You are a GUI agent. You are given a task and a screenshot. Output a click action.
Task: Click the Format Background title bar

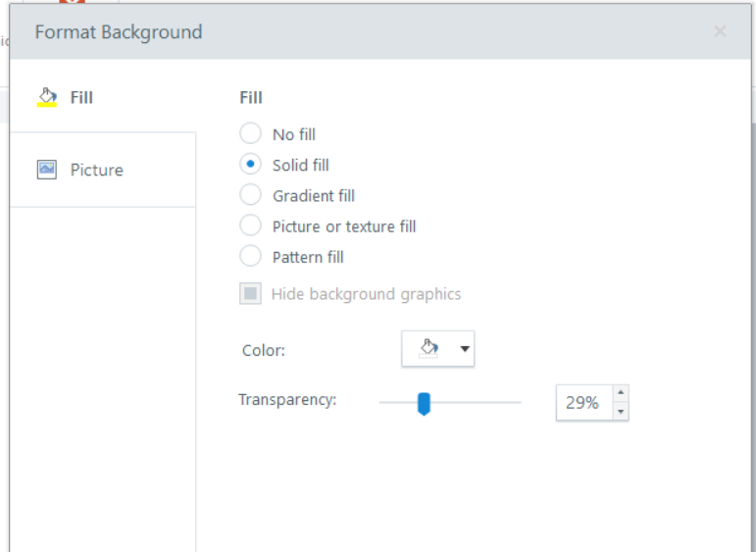click(294, 31)
